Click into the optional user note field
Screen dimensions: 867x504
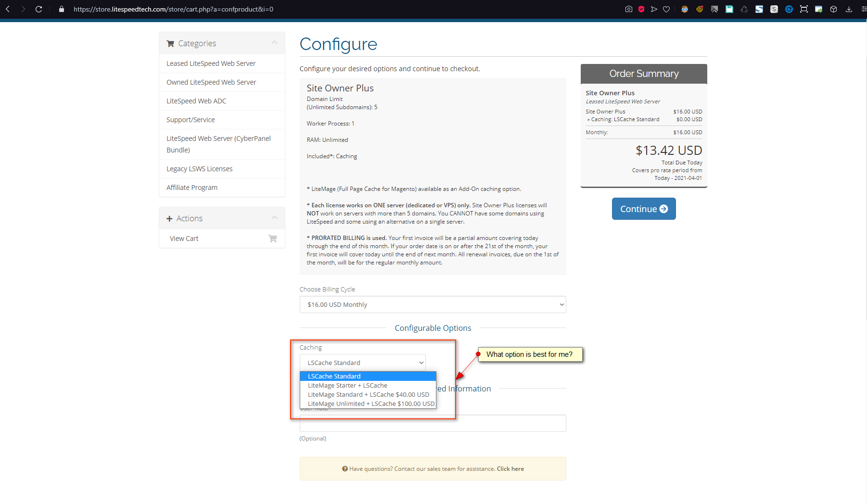(x=433, y=423)
